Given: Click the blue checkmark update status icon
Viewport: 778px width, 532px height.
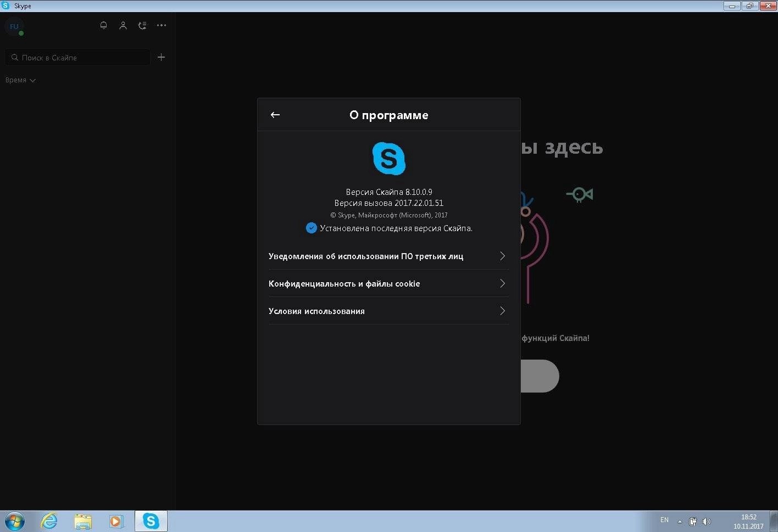Looking at the screenshot, I should coord(311,228).
